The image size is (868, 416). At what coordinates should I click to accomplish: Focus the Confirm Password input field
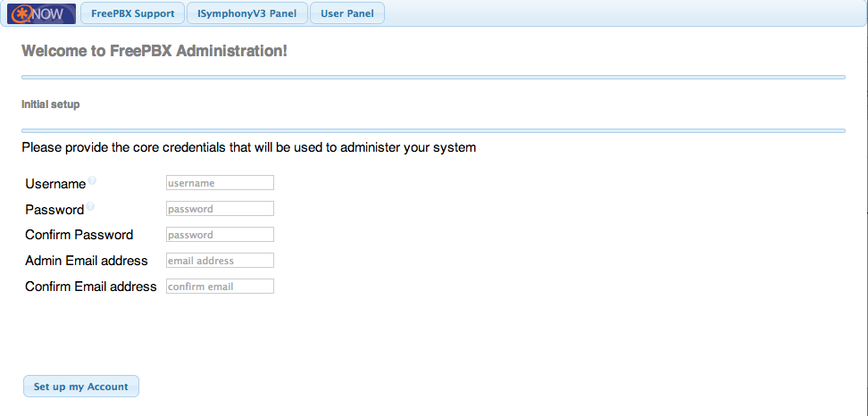point(220,235)
